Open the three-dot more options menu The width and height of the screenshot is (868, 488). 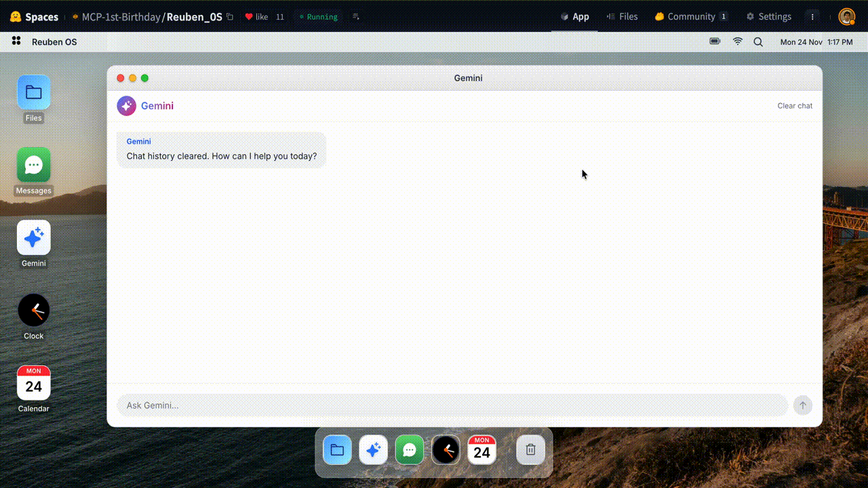click(x=812, y=16)
